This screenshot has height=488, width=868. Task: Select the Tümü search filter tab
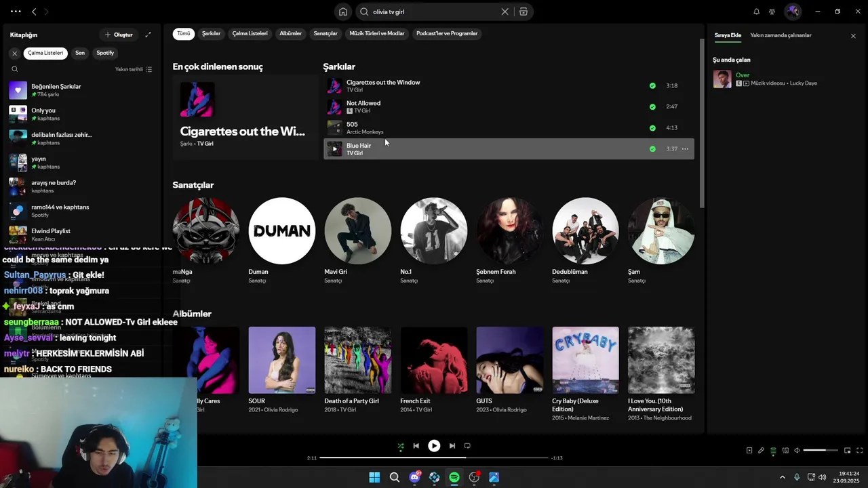tap(184, 34)
